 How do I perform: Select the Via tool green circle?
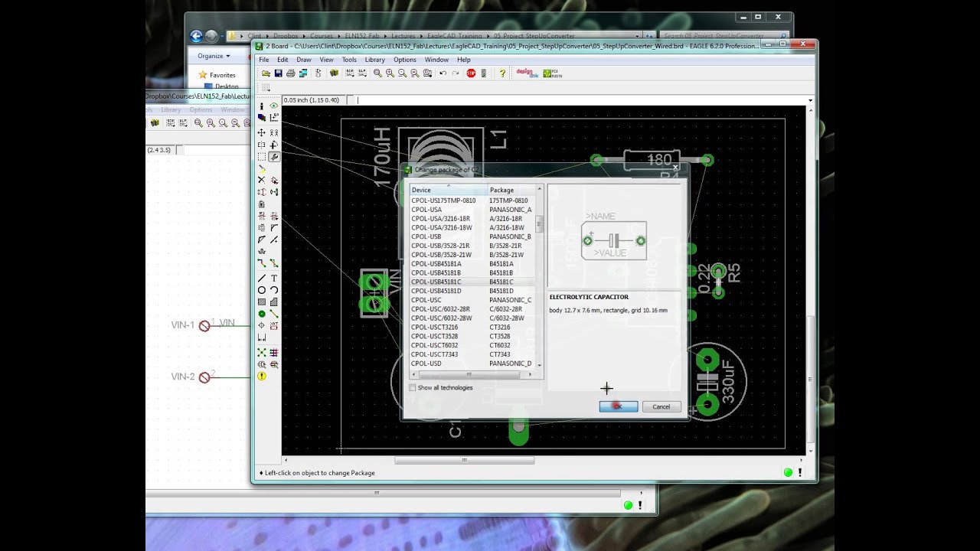[262, 314]
